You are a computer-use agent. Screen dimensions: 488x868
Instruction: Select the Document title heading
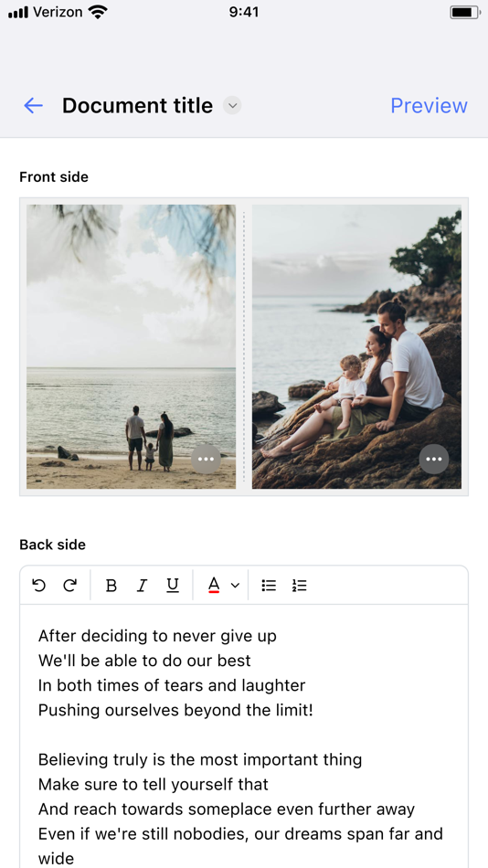pyautogui.click(x=137, y=105)
